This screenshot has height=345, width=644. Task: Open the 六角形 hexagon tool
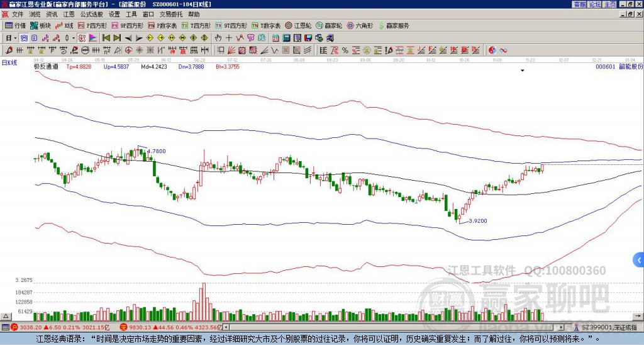(360, 26)
